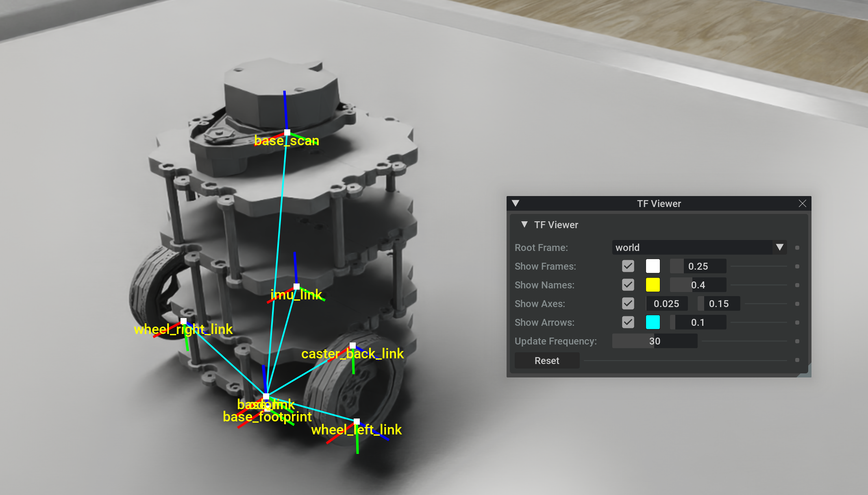868x495 pixels.
Task: Open the yellow names color swatch
Action: [x=653, y=285]
